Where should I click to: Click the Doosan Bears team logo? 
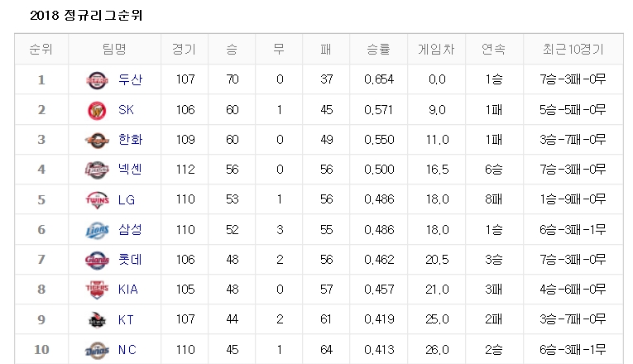[x=97, y=80]
